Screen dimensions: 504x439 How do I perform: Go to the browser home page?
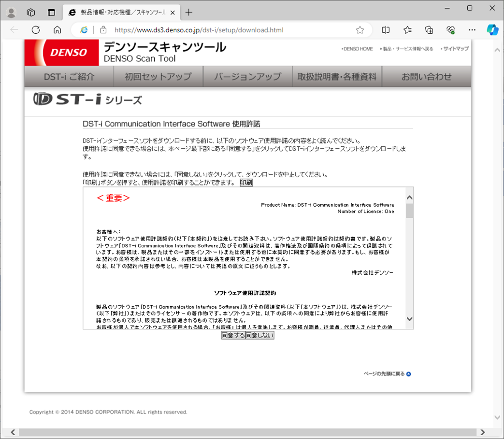click(57, 30)
